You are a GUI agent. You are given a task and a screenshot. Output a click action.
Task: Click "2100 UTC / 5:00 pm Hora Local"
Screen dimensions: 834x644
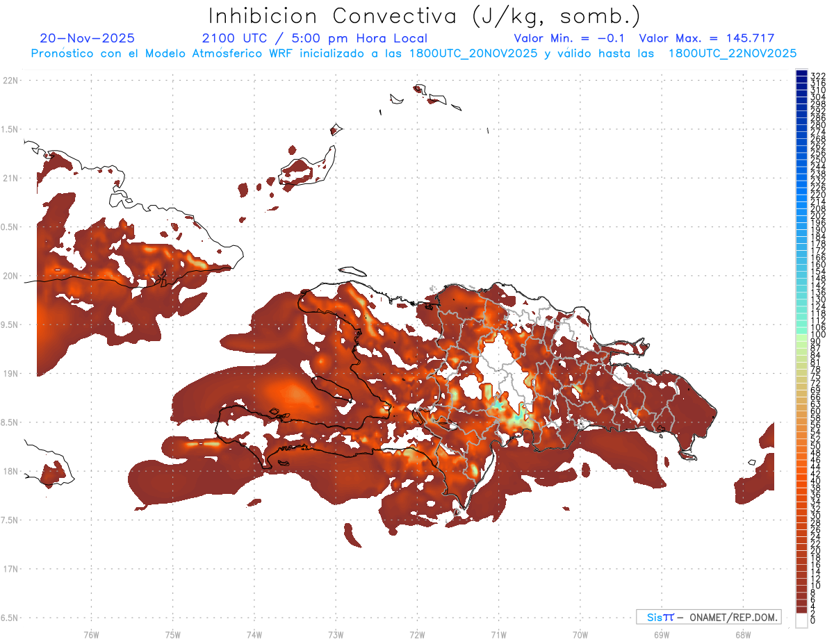click(x=315, y=38)
